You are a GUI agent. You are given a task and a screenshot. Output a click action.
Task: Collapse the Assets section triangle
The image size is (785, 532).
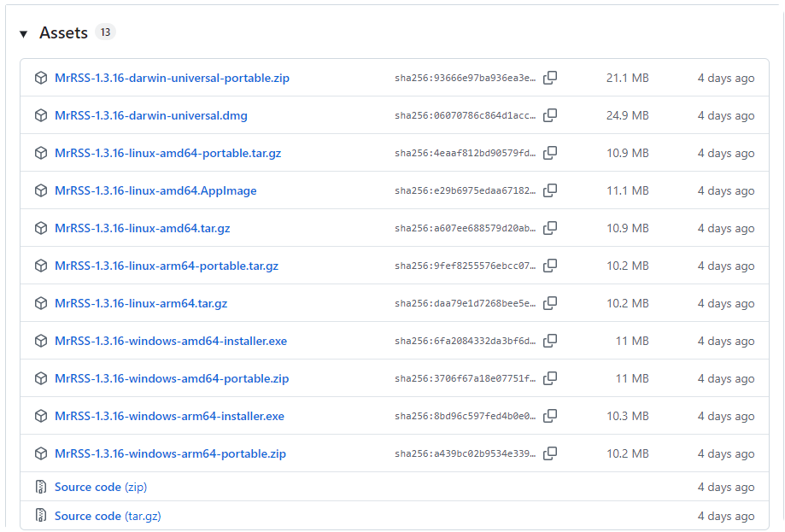23,34
